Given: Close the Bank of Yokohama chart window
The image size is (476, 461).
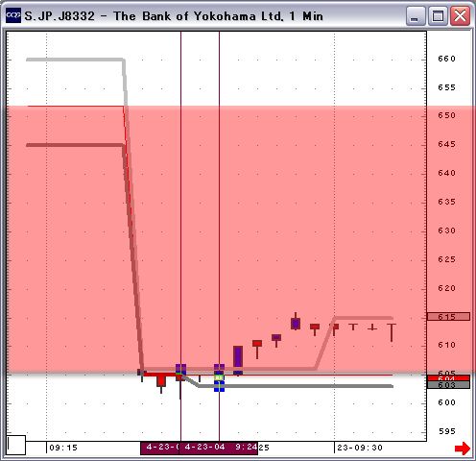Looking at the screenshot, I should click(460, 15).
